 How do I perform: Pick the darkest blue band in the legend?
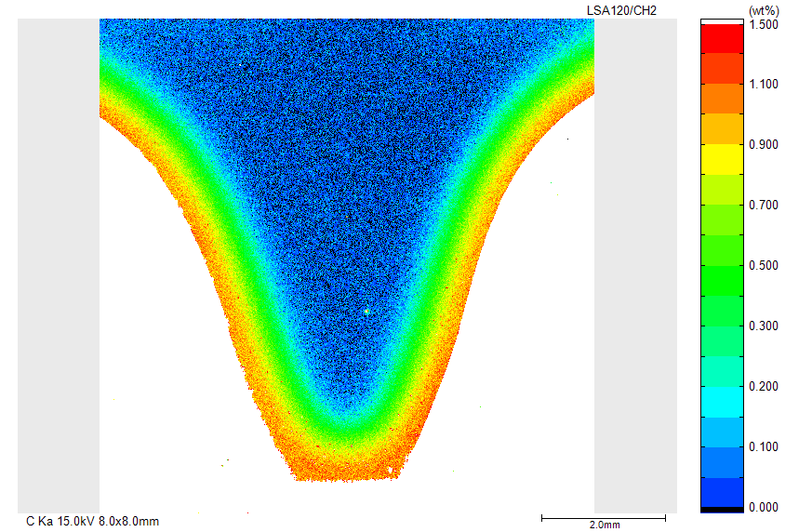722,492
